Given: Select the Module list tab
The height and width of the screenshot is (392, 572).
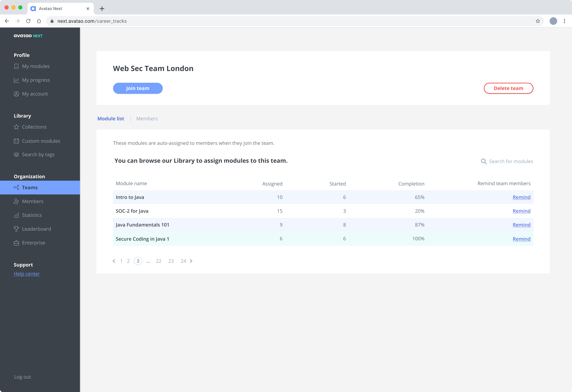Looking at the screenshot, I should point(111,119).
